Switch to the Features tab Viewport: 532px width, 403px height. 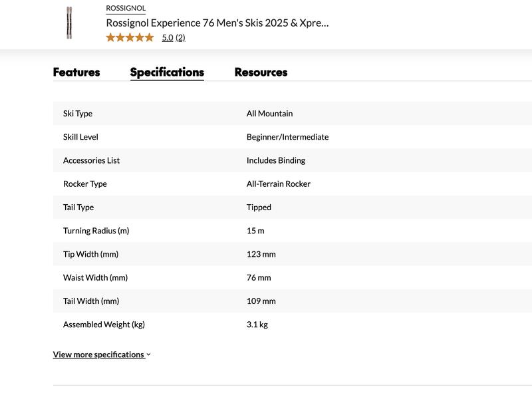(76, 71)
